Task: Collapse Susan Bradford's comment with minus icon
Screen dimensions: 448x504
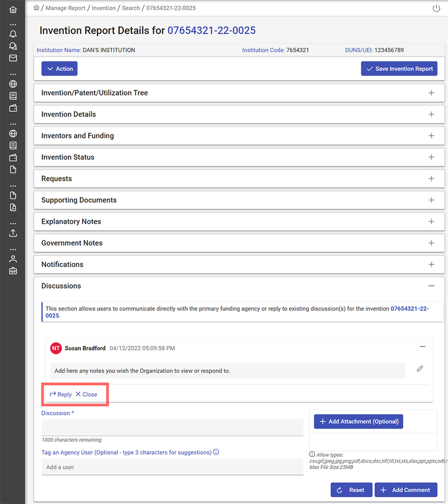Action: (422, 347)
